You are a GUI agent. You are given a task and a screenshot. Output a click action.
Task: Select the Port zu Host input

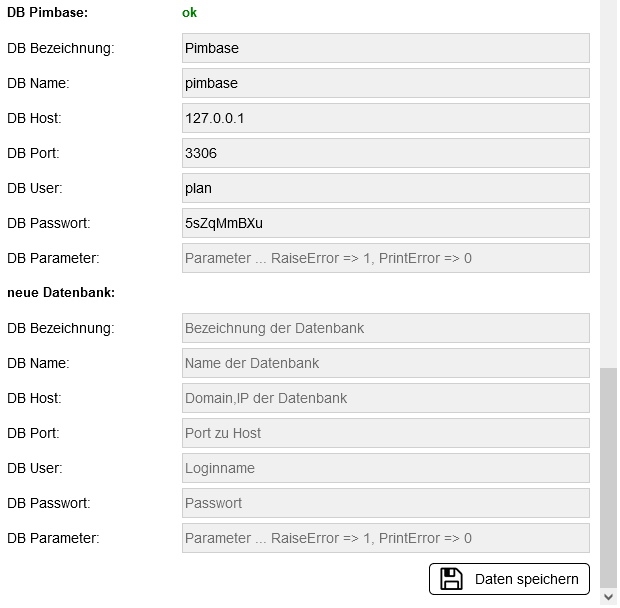(x=385, y=433)
